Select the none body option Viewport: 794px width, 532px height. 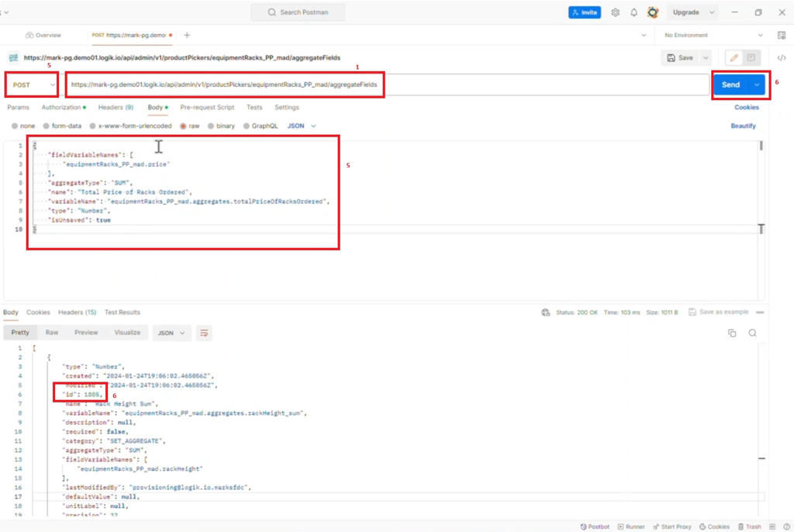pos(23,126)
